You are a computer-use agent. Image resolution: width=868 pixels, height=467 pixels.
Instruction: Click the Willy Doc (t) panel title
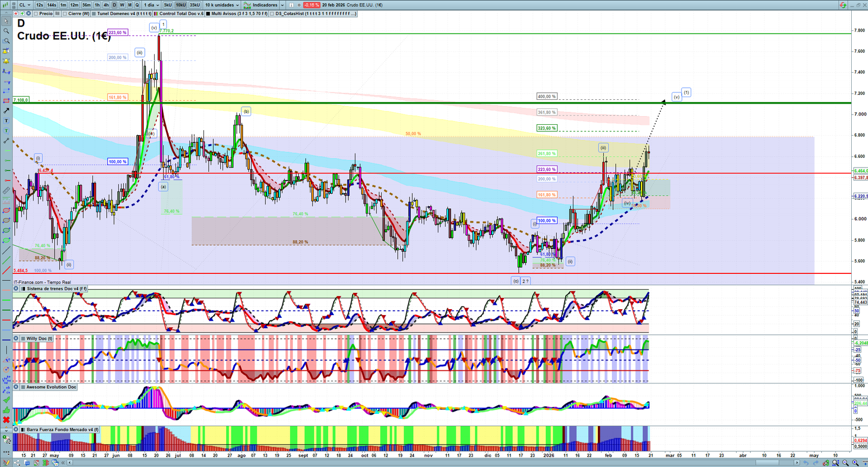[40, 338]
